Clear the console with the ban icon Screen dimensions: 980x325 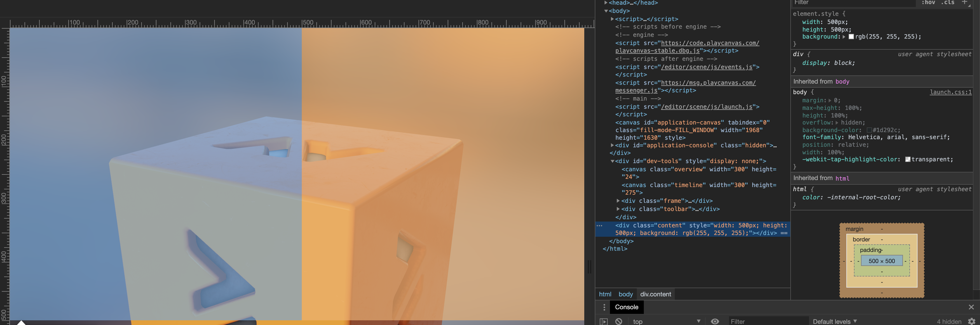619,321
